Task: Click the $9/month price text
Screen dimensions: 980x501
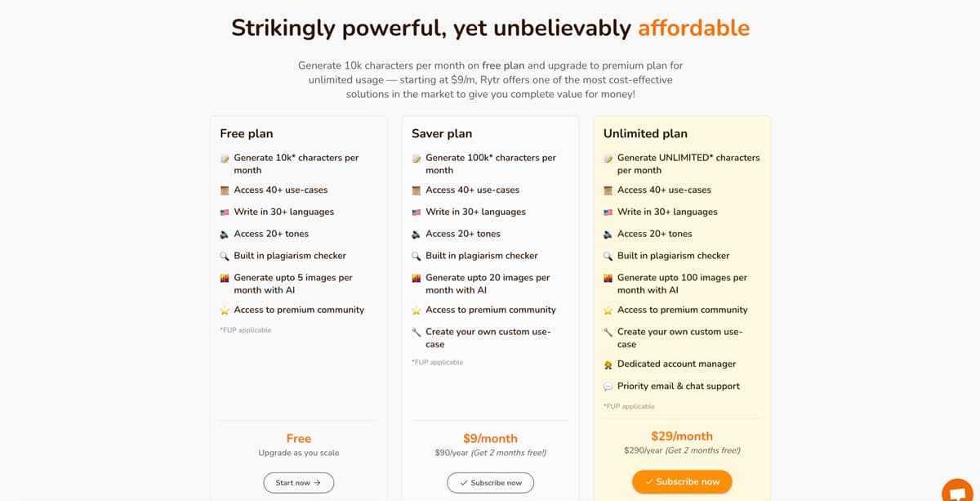Action: click(x=490, y=438)
